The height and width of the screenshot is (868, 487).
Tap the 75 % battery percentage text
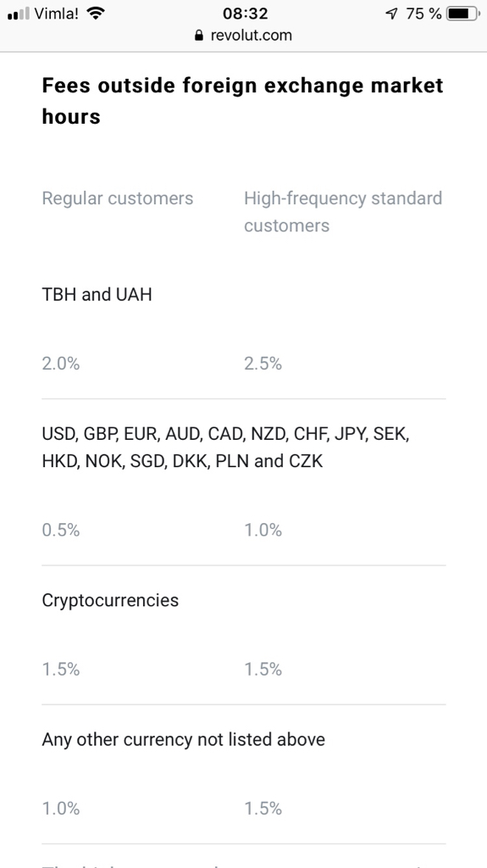pyautogui.click(x=423, y=14)
